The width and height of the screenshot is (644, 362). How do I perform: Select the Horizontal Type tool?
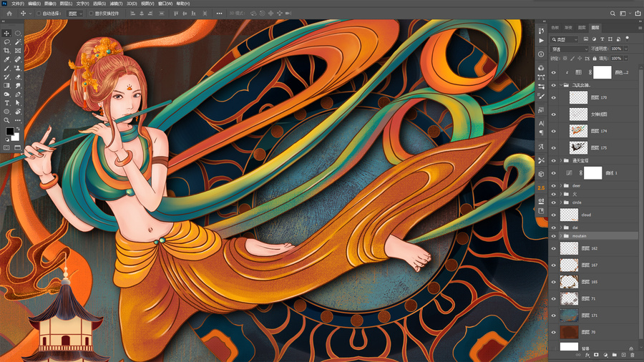(x=6, y=103)
